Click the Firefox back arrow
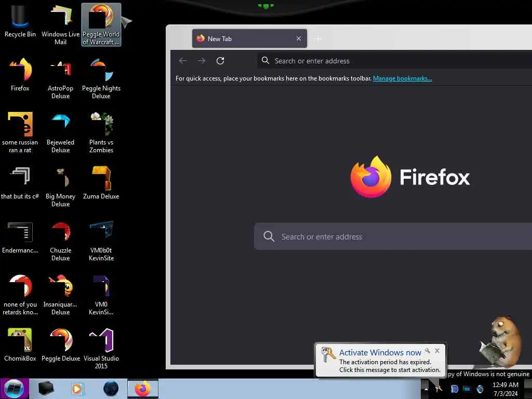The width and height of the screenshot is (532, 399). point(183,61)
